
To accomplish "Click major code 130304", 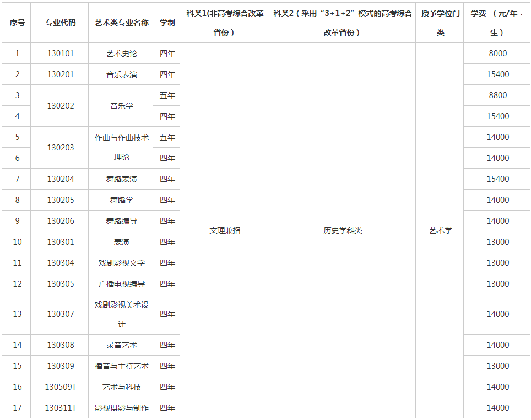I will pos(60,263).
